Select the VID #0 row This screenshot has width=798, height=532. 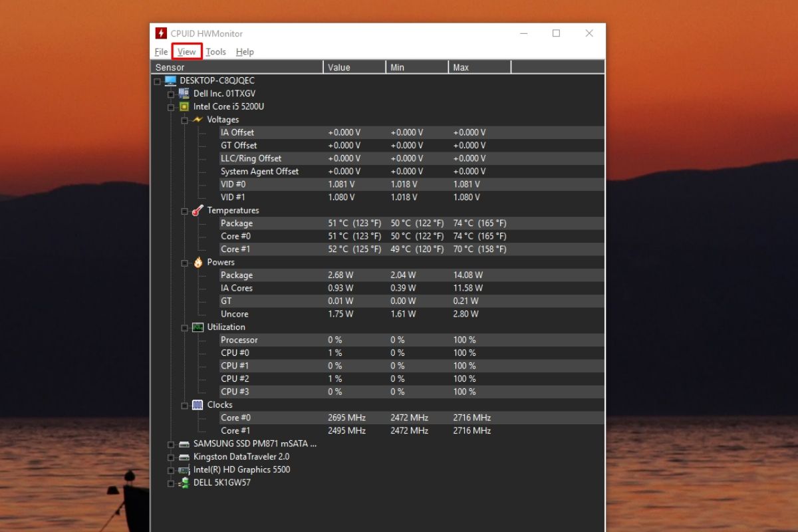[x=412, y=184]
